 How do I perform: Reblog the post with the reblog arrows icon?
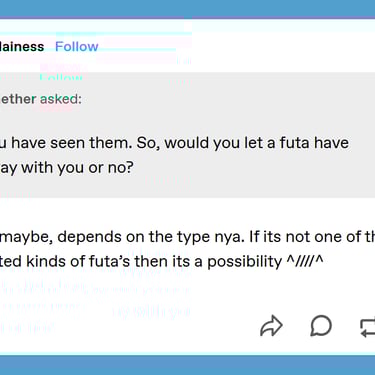click(368, 326)
